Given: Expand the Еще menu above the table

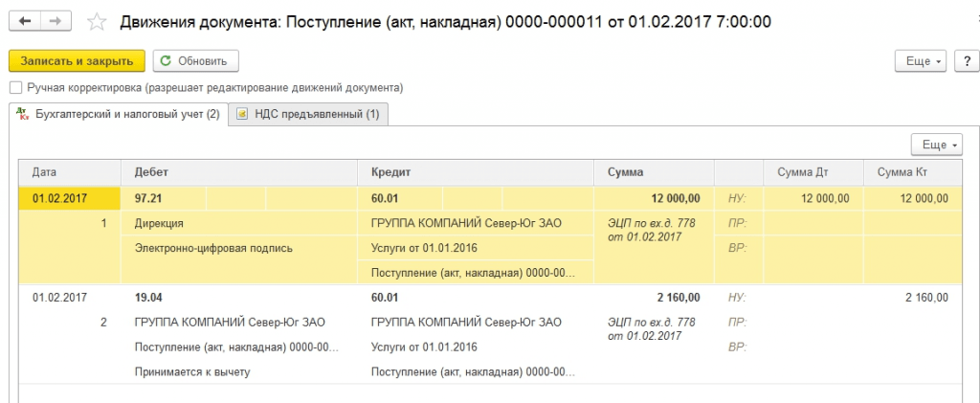Looking at the screenshot, I should click(x=936, y=145).
